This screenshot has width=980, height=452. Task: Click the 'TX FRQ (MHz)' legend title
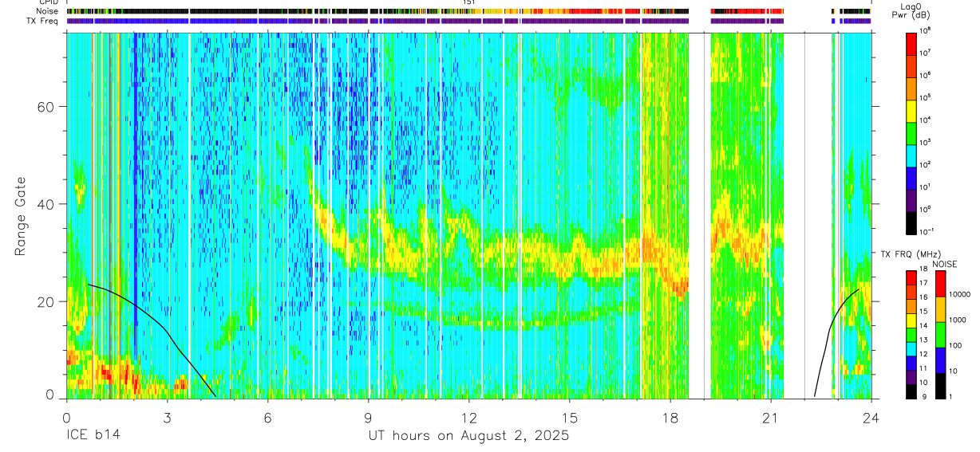(x=912, y=254)
